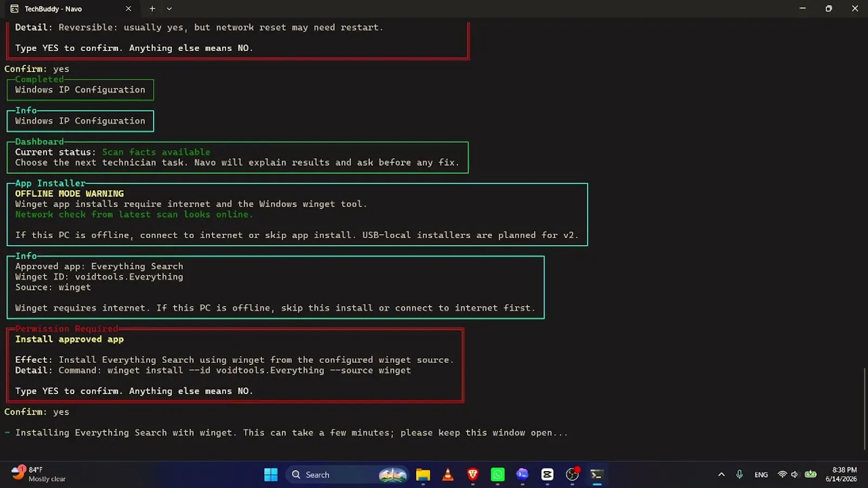868x488 pixels.
Task: Close the TechBuddy - Navo tab
Action: pos(129,9)
